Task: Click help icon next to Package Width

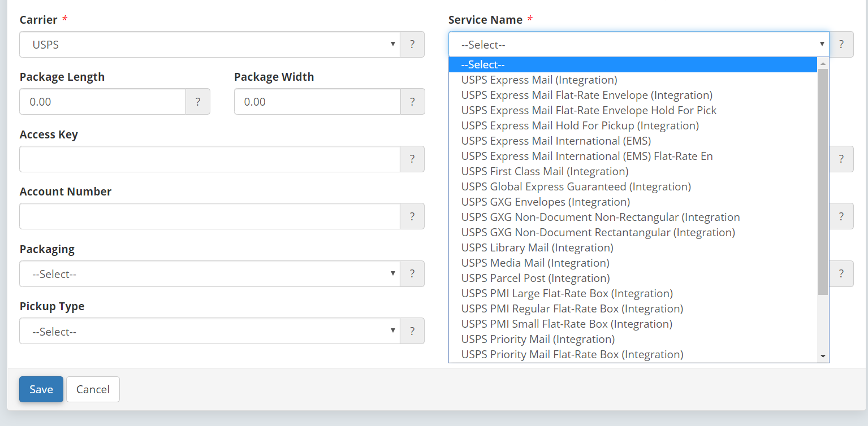Action: pos(412,102)
